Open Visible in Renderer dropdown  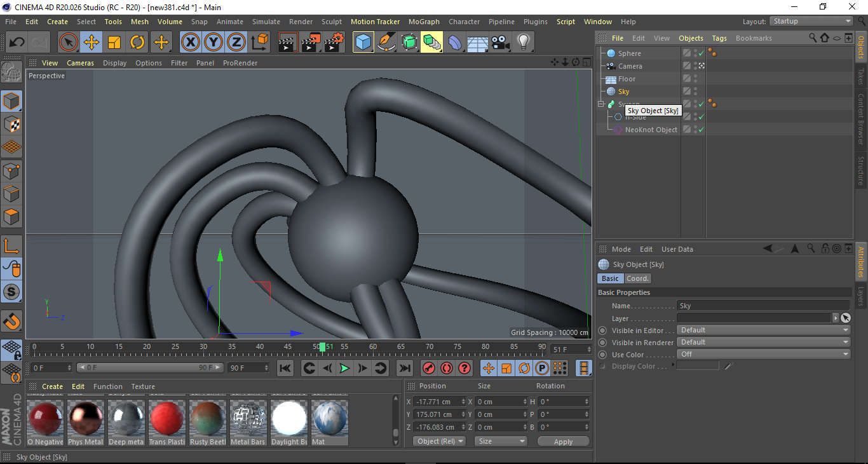tap(763, 342)
